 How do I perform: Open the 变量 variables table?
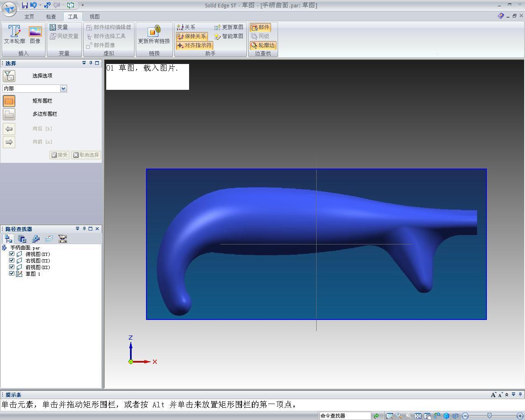(x=59, y=27)
